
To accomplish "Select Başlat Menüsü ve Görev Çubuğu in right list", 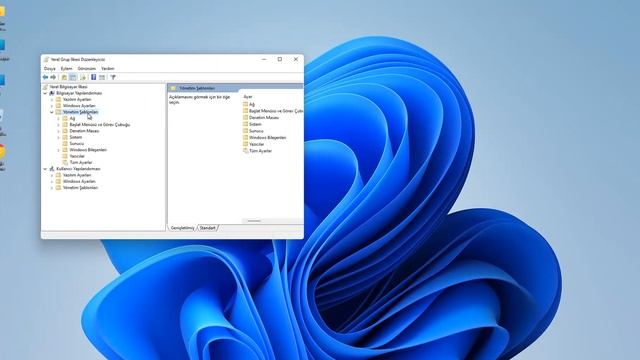I will click(276, 111).
